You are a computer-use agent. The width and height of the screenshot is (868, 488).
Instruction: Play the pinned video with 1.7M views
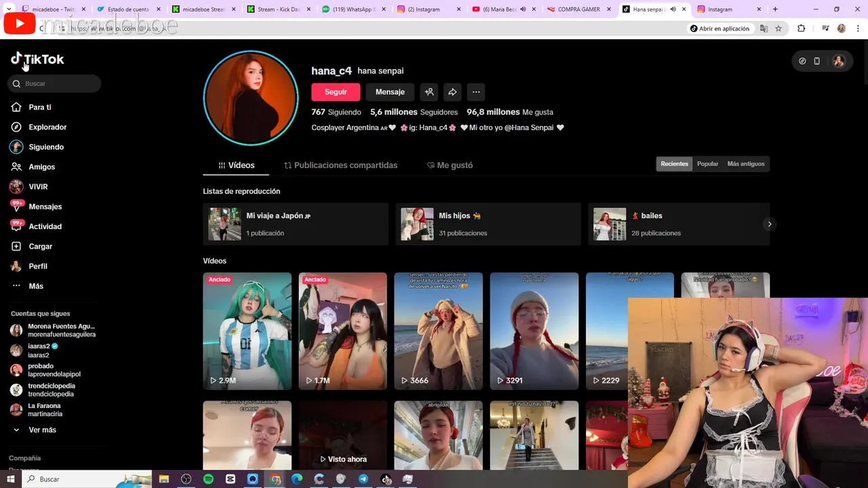pos(342,331)
